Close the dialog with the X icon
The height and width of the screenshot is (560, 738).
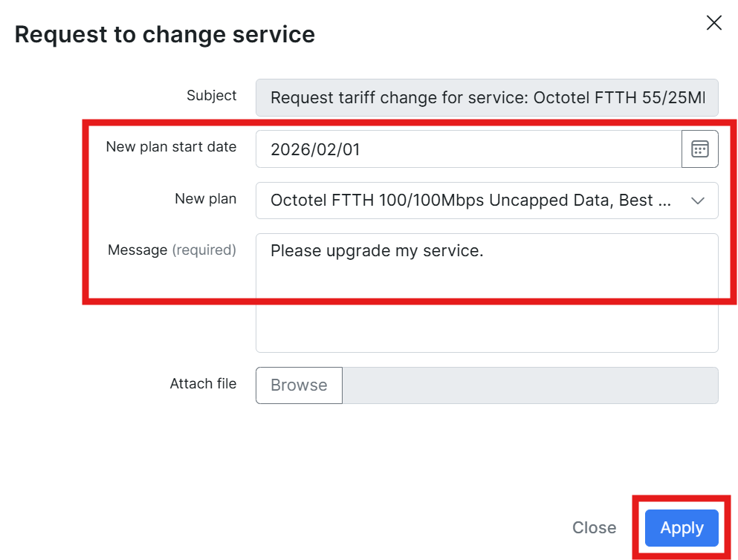[713, 23]
